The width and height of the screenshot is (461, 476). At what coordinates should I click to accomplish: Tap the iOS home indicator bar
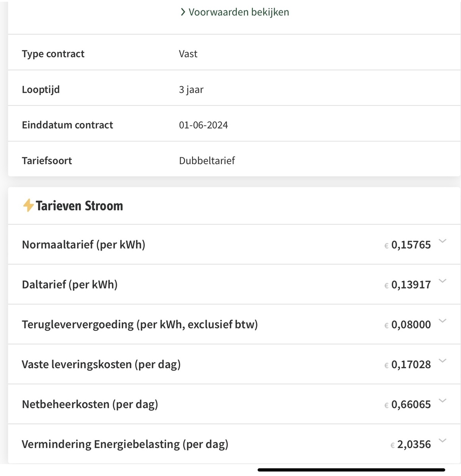pos(351,470)
